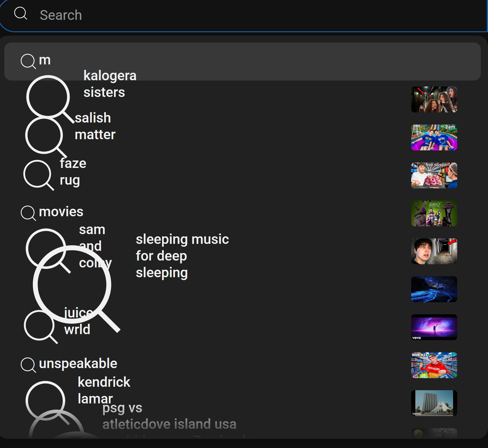Open the glowing blue beach thumbnail
Screen dimensions: 488x448
tap(434, 289)
